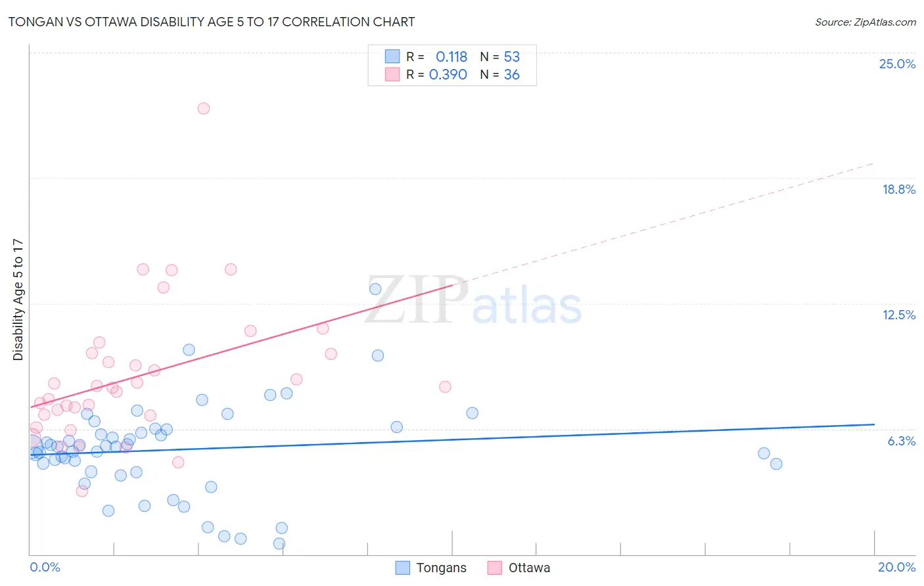Click the highest pink Ottawa outlier point

point(204,108)
